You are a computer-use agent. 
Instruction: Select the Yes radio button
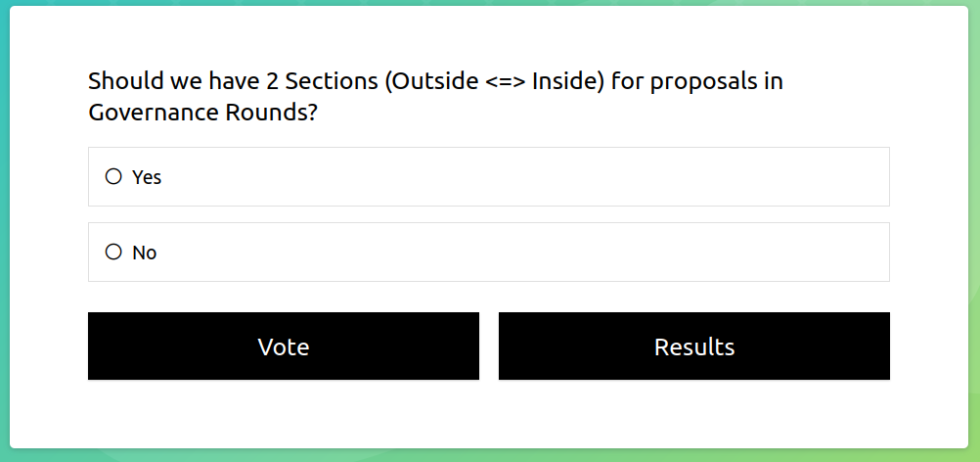[113, 177]
